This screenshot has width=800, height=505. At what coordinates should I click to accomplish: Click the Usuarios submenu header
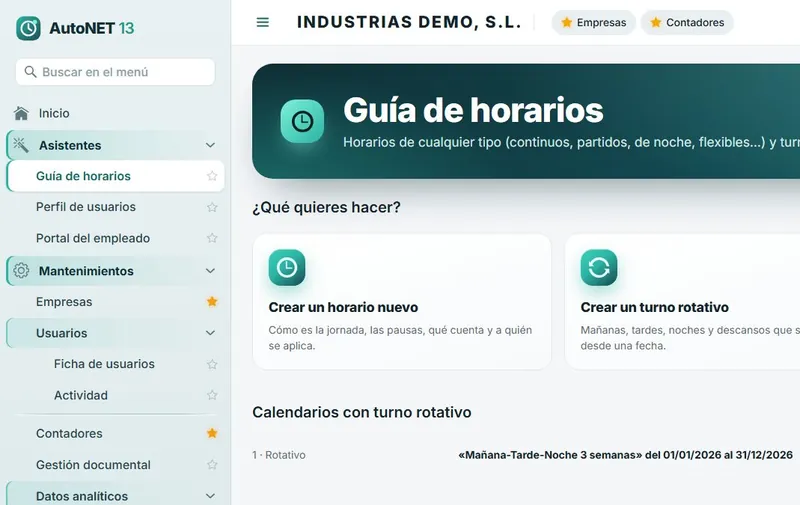115,333
